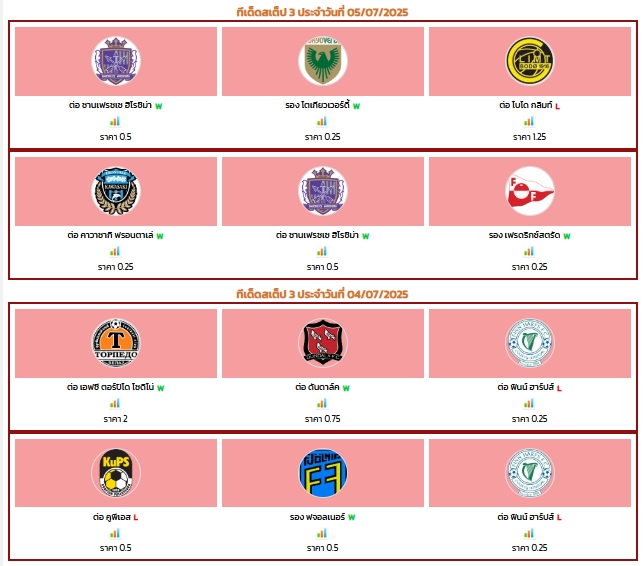Click the second-row Sanfrecce Hiroshima purple crest
The image size is (643, 566).
click(323, 191)
